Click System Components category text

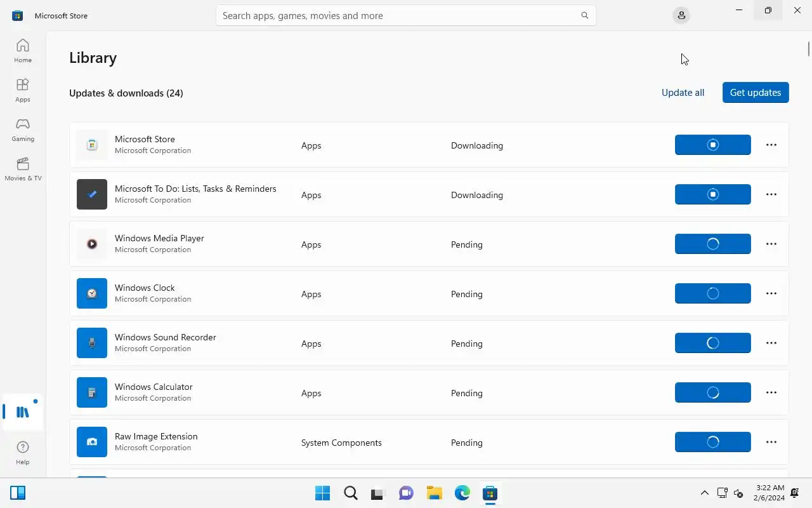coord(341,443)
